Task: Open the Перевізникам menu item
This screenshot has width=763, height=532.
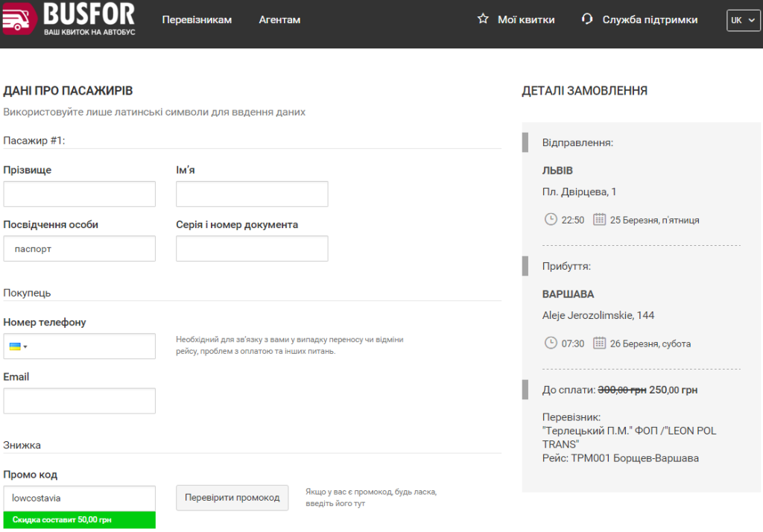Action: click(197, 20)
